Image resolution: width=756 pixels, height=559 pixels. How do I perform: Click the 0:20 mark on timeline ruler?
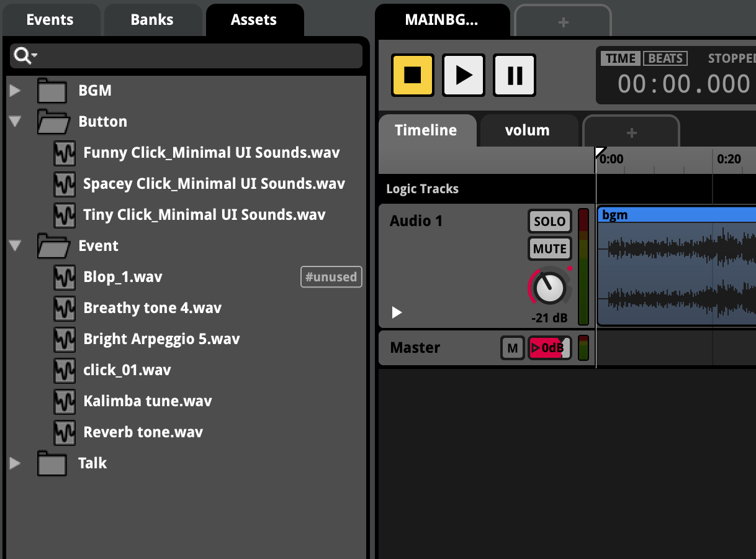[x=729, y=159]
